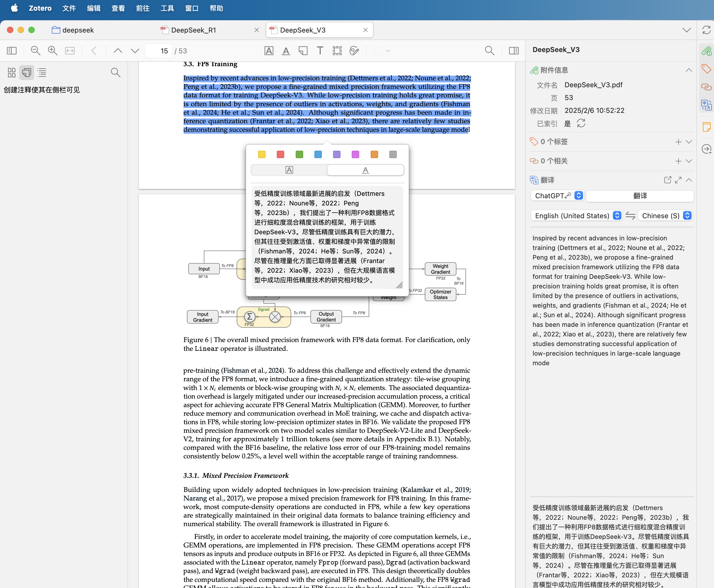Open translation panel in separate window
The height and width of the screenshot is (588, 714).
668,180
